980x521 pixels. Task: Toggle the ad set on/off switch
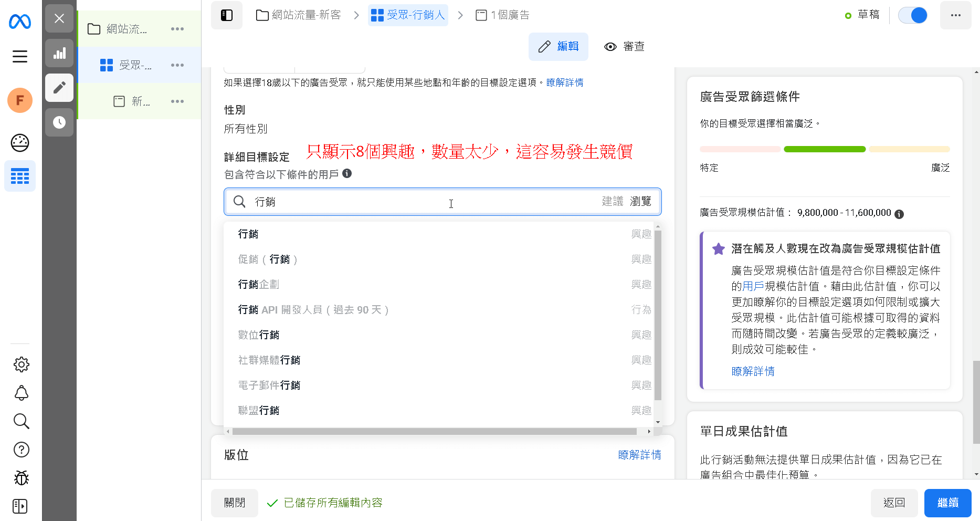pyautogui.click(x=913, y=15)
